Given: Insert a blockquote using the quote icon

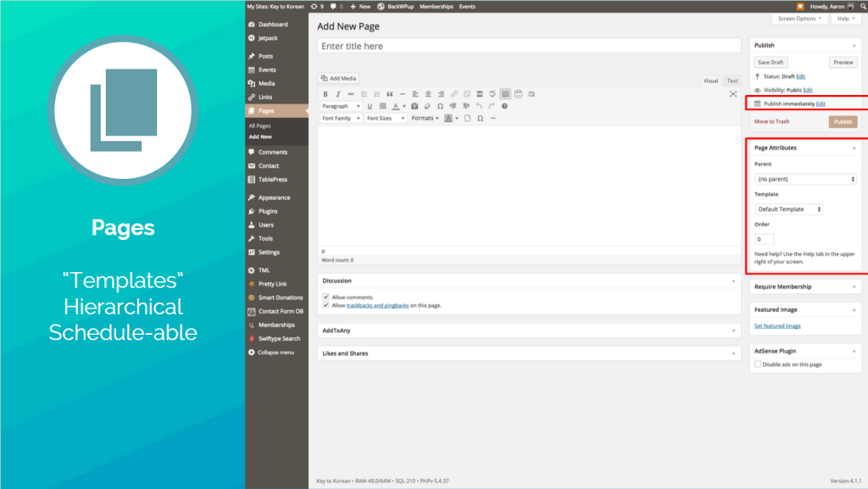Looking at the screenshot, I should click(389, 94).
